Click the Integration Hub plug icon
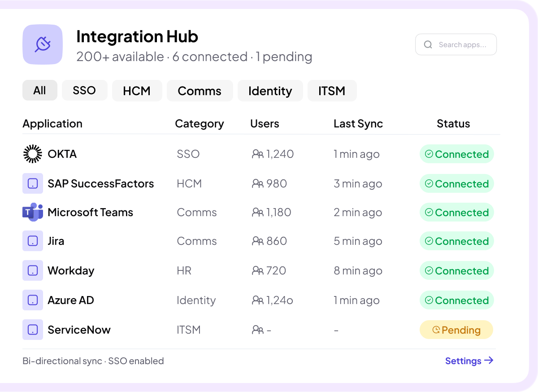The image size is (538, 392). point(43,44)
